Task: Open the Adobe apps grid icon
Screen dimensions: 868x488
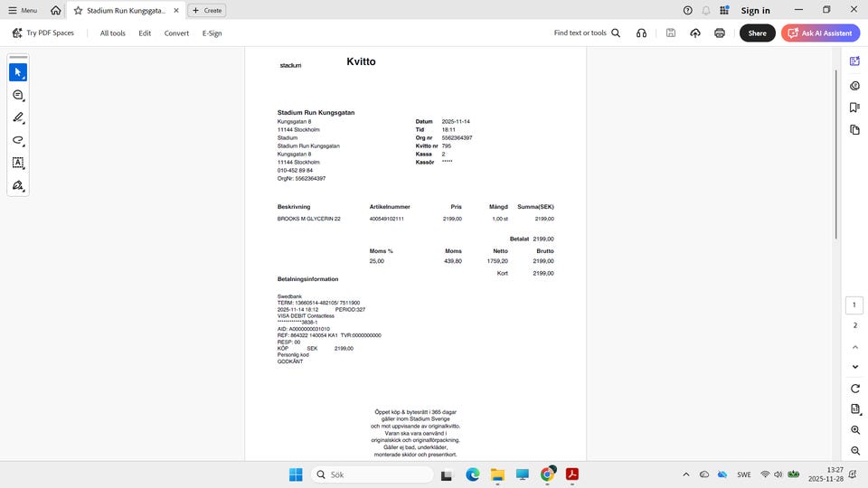Action: 724,11
